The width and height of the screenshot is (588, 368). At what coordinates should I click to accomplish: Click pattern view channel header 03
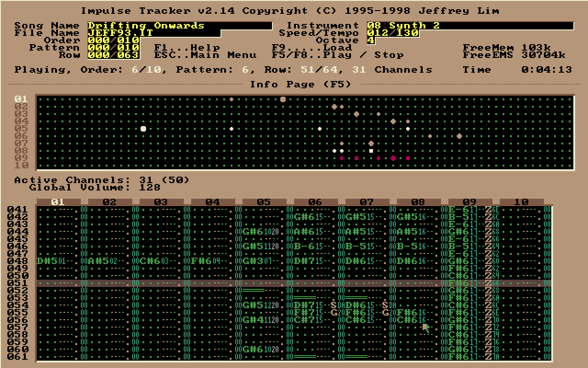(161, 202)
